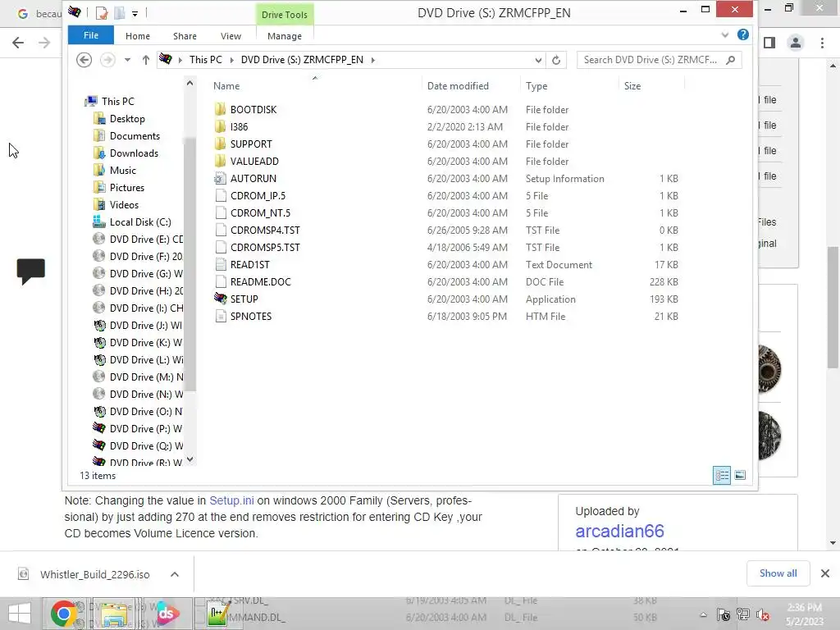Refresh the DVD Drive folder view
The width and height of the screenshot is (840, 630).
point(556,60)
